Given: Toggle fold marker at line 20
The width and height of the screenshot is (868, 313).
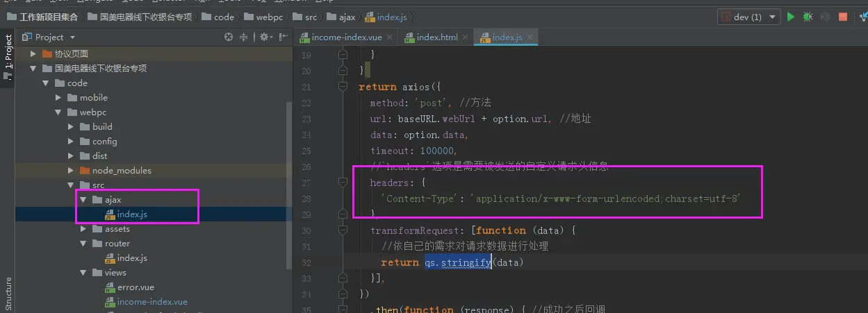Looking at the screenshot, I should 342,71.
